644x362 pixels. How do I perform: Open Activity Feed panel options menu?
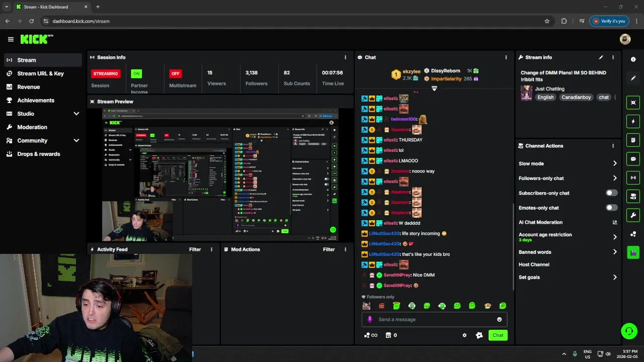point(211,249)
